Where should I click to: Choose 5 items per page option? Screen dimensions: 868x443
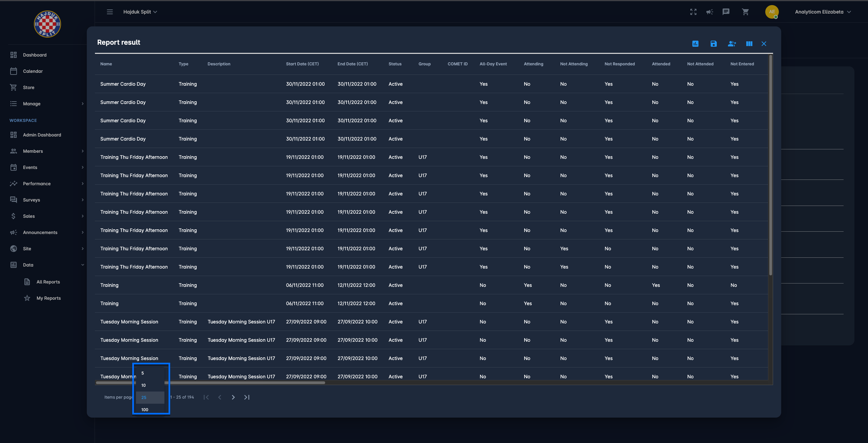click(x=143, y=373)
